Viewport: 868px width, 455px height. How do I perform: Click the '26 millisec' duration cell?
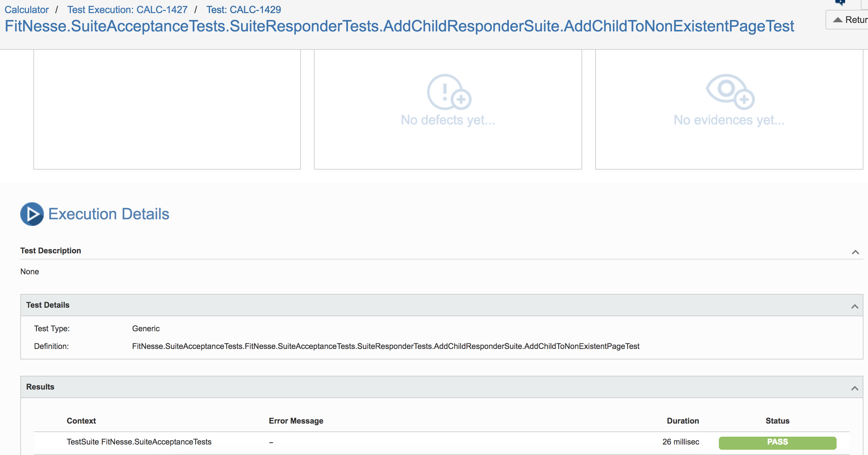[x=681, y=442]
